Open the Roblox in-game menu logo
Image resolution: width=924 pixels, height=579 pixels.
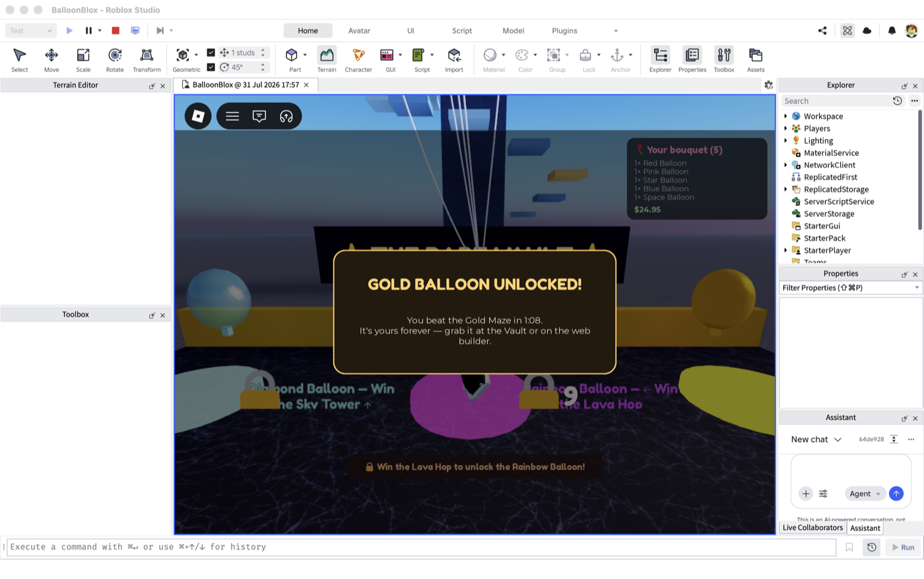pyautogui.click(x=198, y=116)
